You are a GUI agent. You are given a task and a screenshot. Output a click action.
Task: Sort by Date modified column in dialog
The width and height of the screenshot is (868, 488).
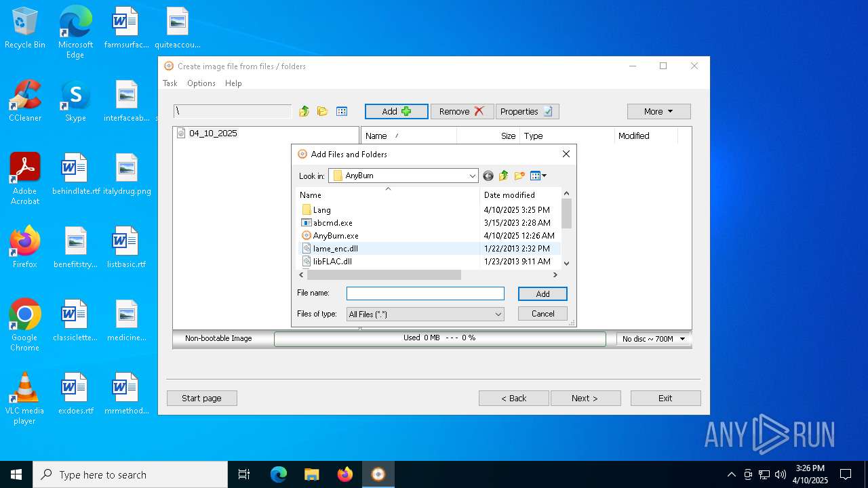point(520,195)
